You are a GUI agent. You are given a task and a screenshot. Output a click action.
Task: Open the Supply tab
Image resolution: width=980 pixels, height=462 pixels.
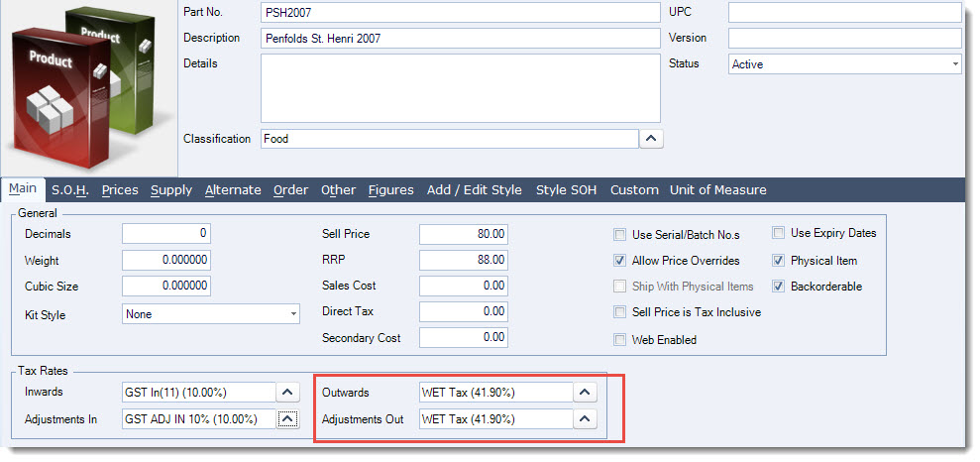pos(171,190)
